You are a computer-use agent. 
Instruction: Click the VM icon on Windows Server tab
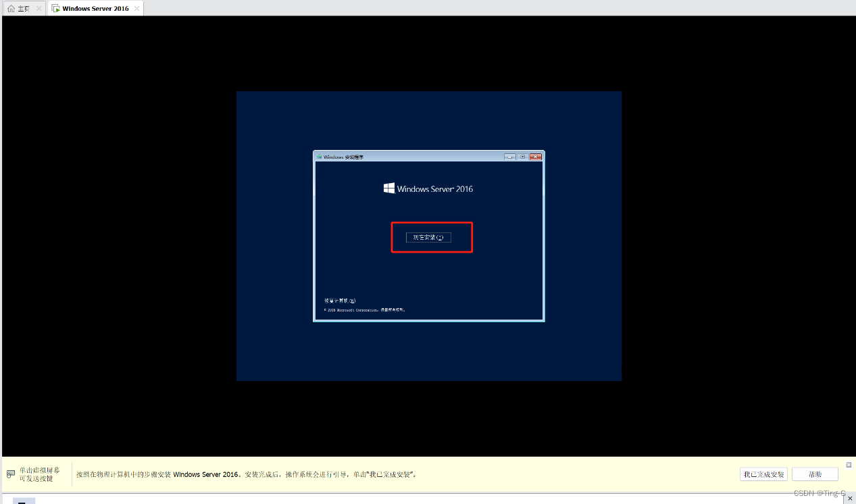[x=55, y=9]
